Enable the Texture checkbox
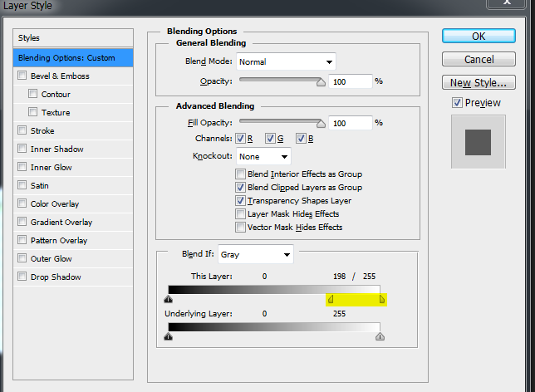 [32, 112]
